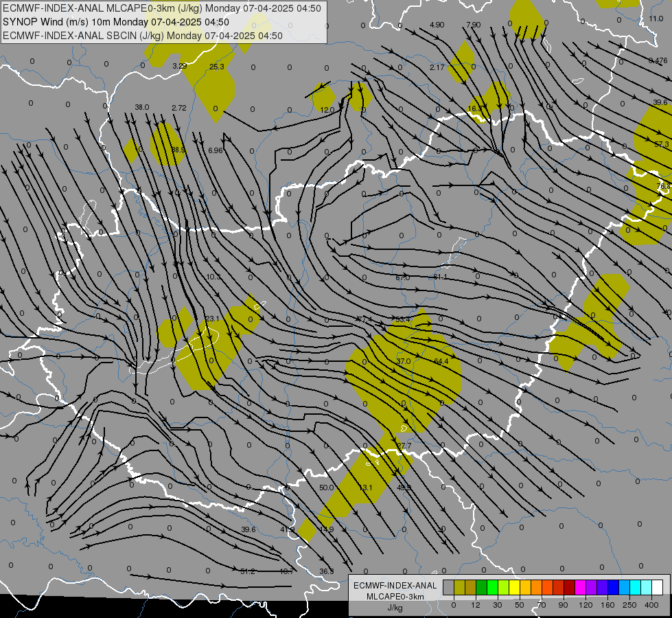Screen dimensions: 672x618
Task: Click the pure yellow legend swatch
Action: pyautogui.click(x=515, y=587)
